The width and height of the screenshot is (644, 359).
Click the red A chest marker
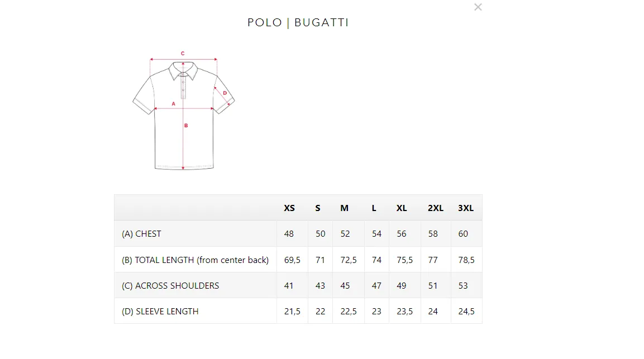(173, 104)
